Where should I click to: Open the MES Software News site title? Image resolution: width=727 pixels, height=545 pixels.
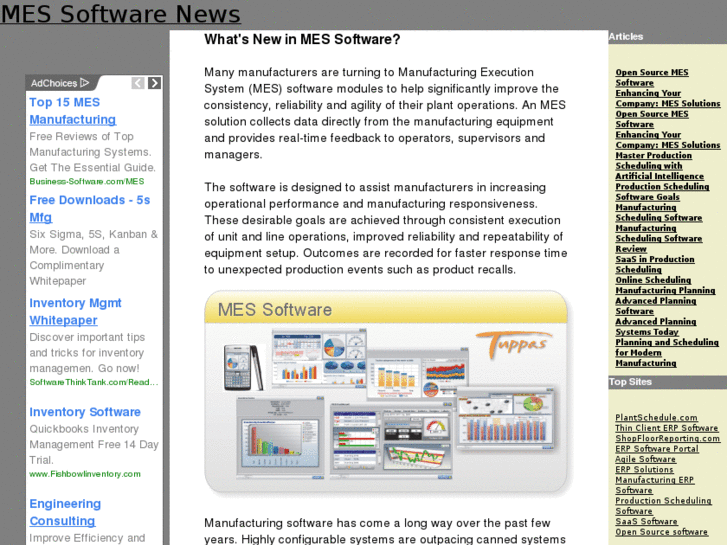121,14
